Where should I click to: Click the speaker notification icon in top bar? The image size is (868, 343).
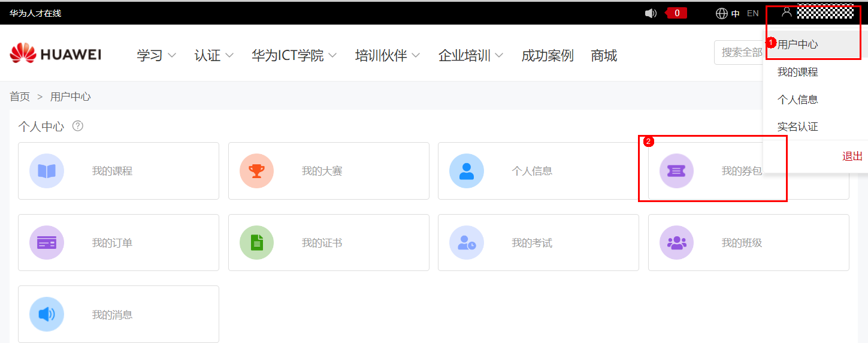[x=651, y=13]
